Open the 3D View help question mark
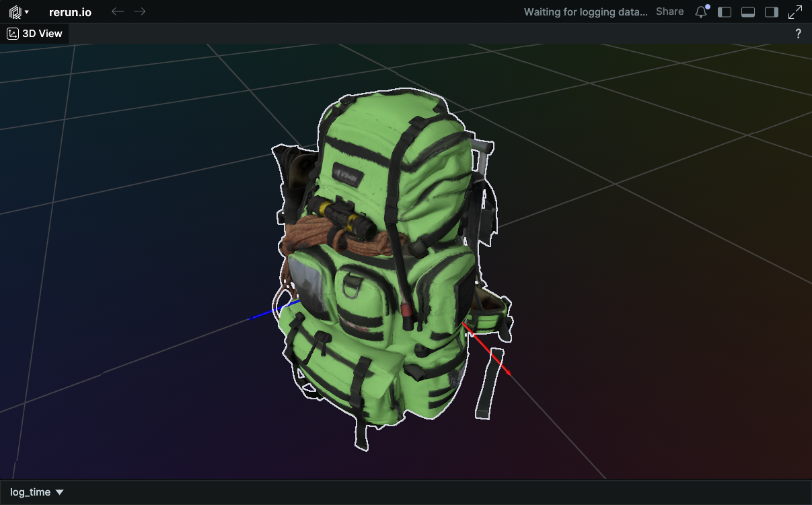 [799, 34]
